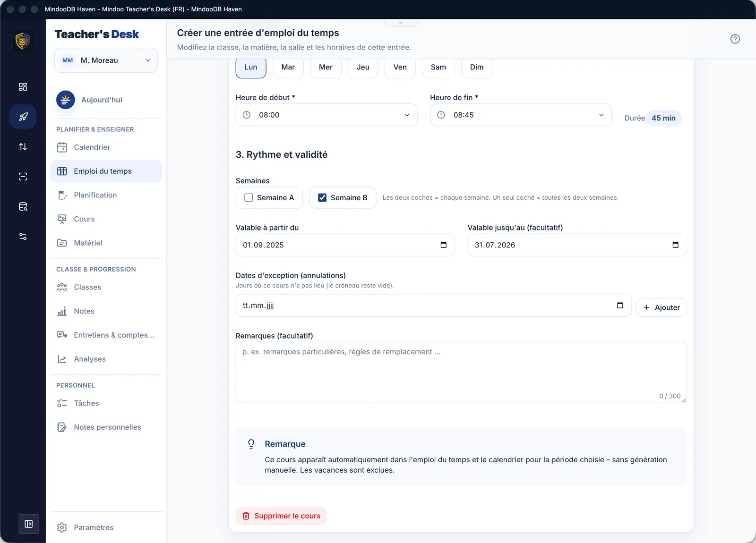Select the rocket icon in left rail
756x543 pixels.
click(x=23, y=117)
